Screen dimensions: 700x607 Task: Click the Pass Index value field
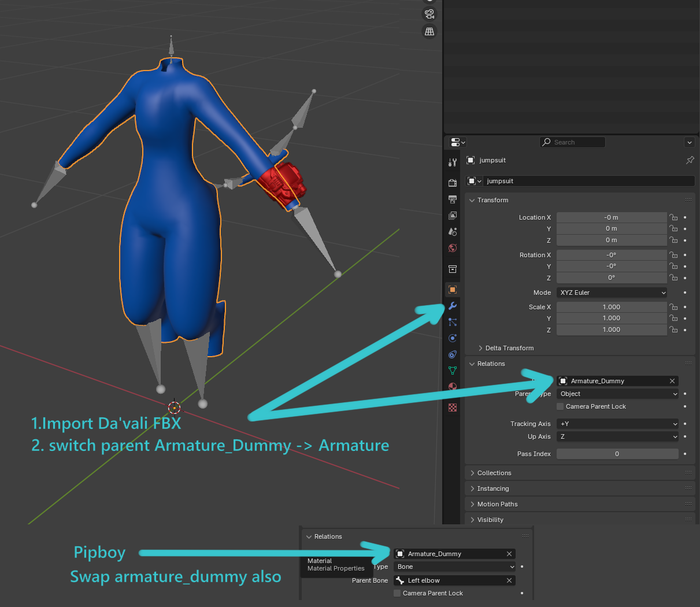(x=617, y=454)
